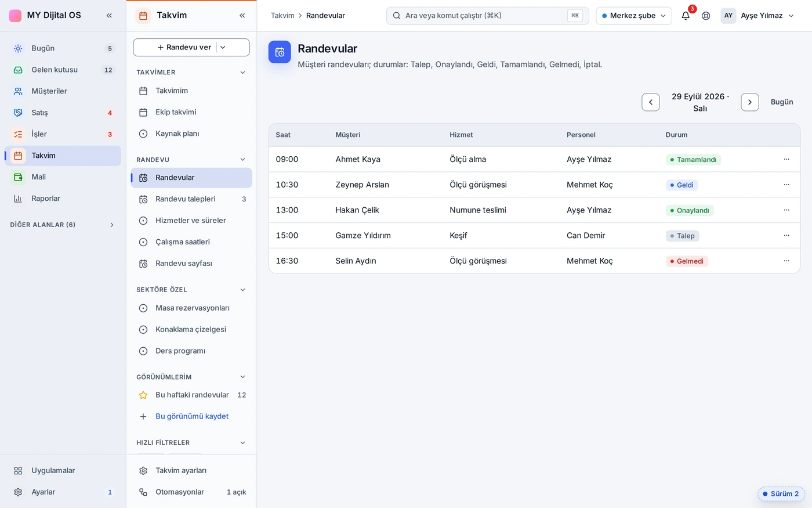Click the Bugün sun icon in sidebar

pyautogui.click(x=18, y=48)
